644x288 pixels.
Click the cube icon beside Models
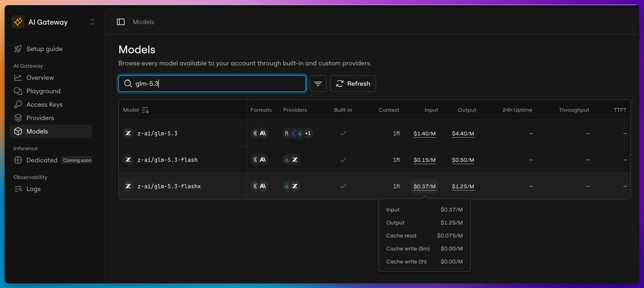[18, 131]
